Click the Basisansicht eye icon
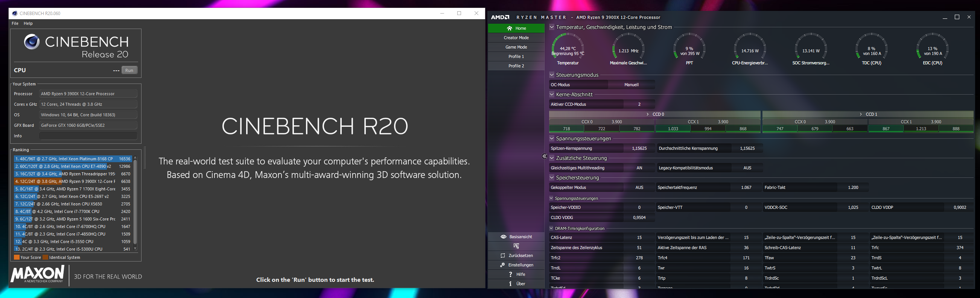The width and height of the screenshot is (980, 298). tap(503, 237)
